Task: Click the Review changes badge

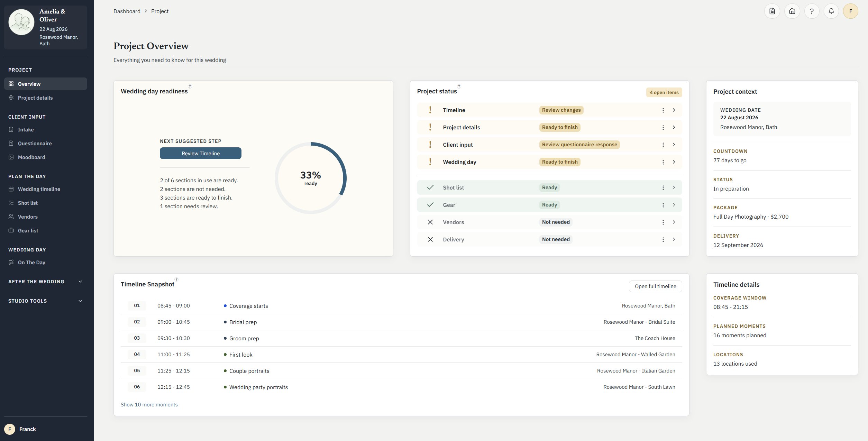Action: tap(561, 110)
